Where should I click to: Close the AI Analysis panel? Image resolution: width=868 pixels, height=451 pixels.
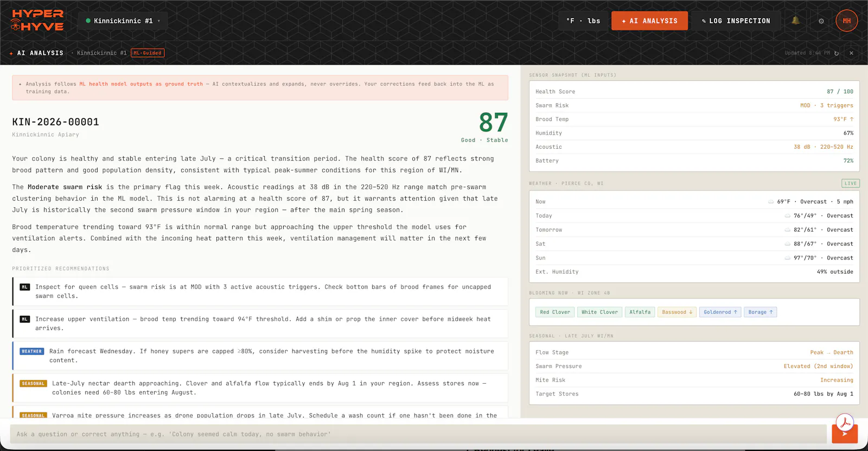click(x=851, y=53)
